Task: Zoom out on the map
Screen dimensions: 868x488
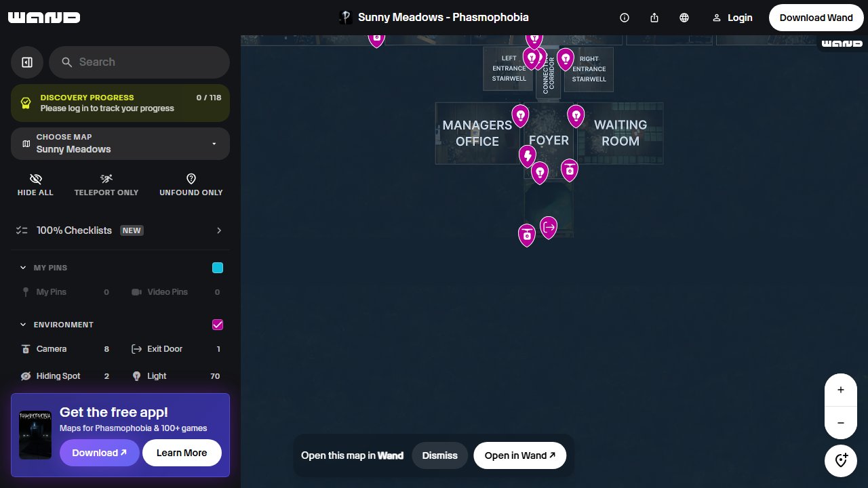Action: click(x=841, y=423)
